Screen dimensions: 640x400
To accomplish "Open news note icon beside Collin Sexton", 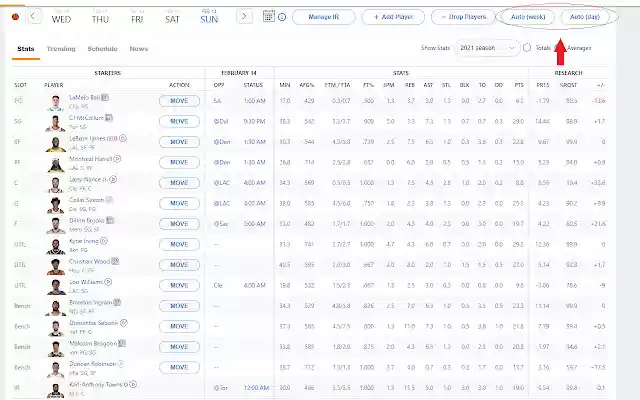I will pos(109,200).
